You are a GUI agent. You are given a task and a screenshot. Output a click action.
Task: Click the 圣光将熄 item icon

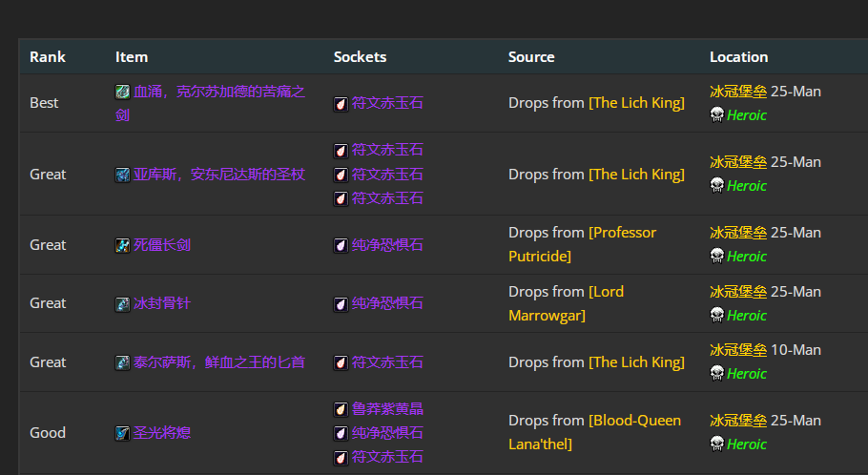[x=122, y=433]
